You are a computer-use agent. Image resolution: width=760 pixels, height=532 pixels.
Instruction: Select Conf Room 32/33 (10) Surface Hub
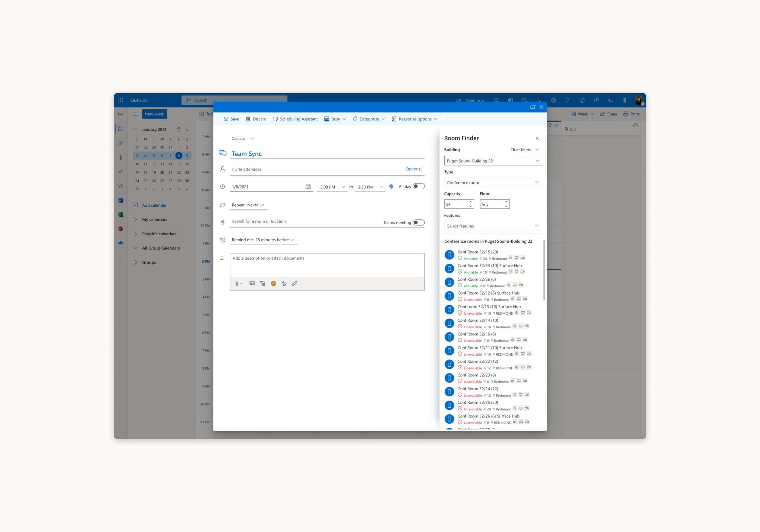click(x=492, y=268)
